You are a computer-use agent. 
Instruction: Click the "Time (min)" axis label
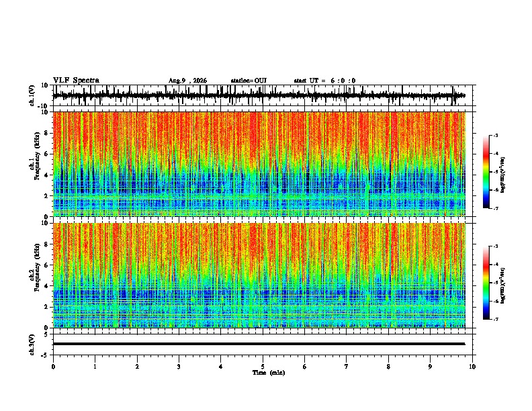[x=269, y=373]
